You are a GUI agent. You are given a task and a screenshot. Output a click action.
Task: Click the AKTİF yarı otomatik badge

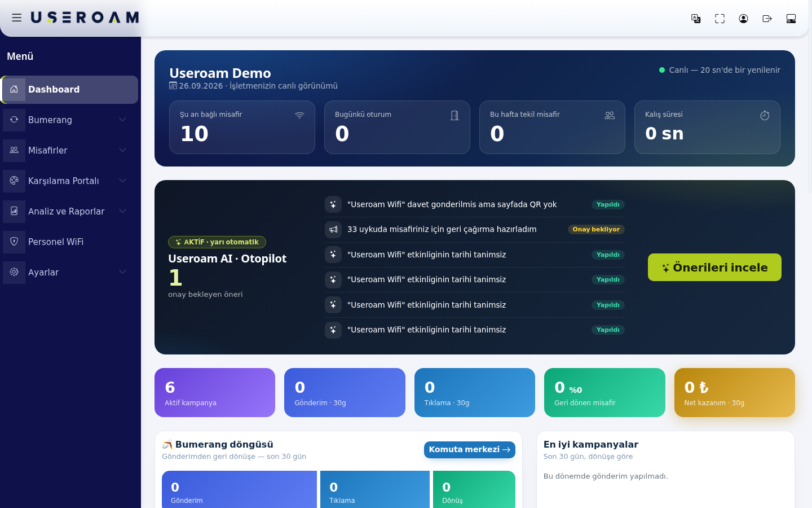tap(217, 242)
